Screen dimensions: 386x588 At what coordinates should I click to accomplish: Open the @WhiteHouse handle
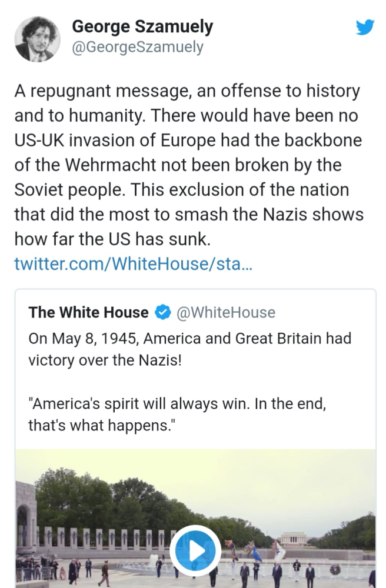click(x=225, y=312)
